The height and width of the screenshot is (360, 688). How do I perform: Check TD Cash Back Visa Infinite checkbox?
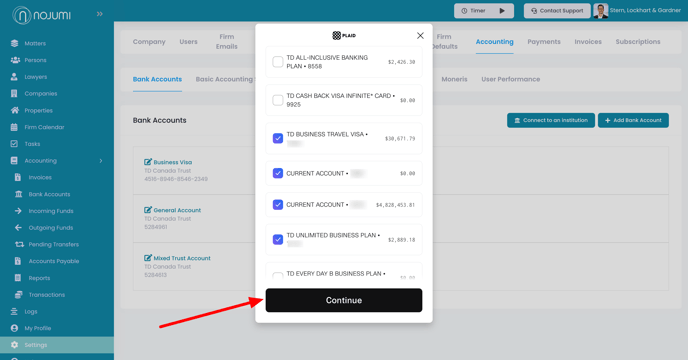(278, 100)
